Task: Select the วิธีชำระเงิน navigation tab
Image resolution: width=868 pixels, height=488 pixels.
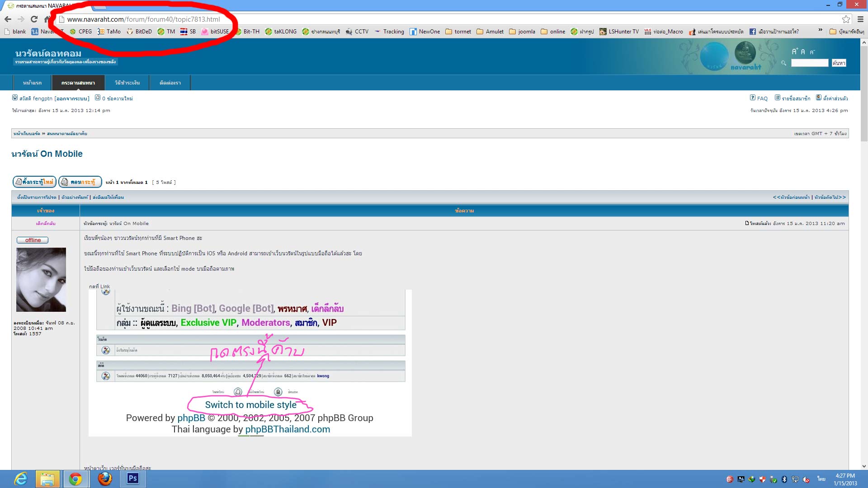Action: pyautogui.click(x=127, y=83)
